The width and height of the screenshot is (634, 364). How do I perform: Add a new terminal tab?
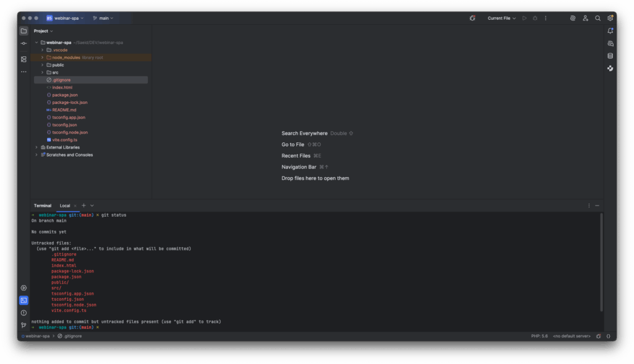pyautogui.click(x=84, y=206)
